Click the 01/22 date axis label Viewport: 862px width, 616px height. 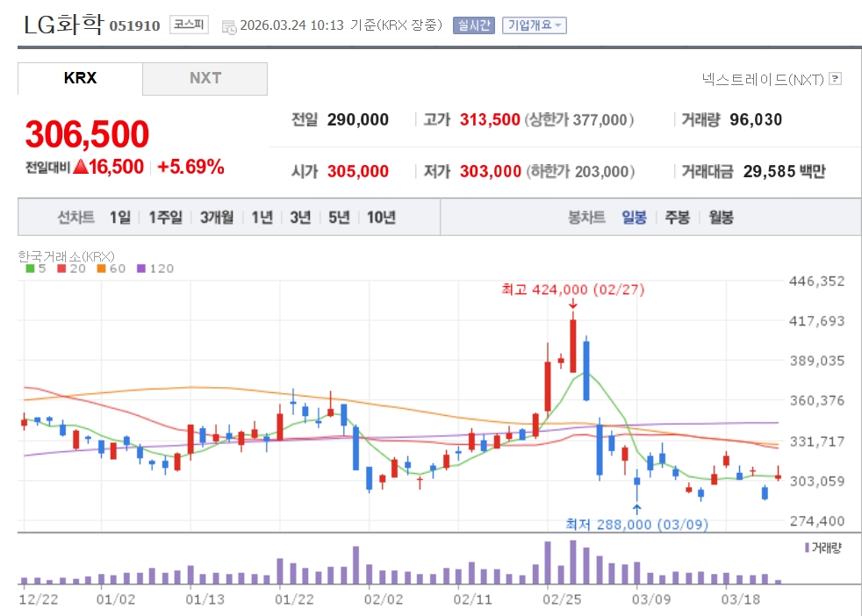point(294,599)
